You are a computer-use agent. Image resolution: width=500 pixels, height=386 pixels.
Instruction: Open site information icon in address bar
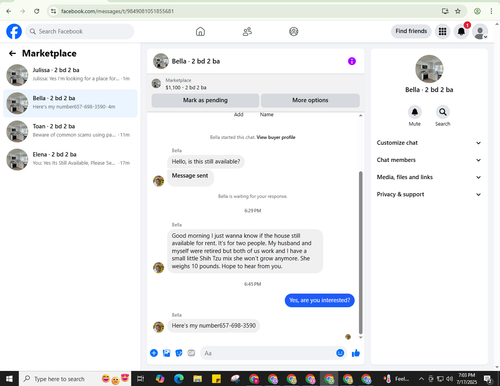[x=53, y=11]
